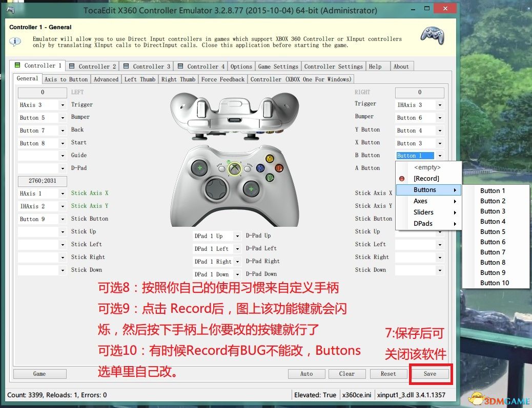Screen dimensions: 532x408
Task: Expand the X Button dropdown showing Button 3
Action: pyautogui.click(x=440, y=143)
